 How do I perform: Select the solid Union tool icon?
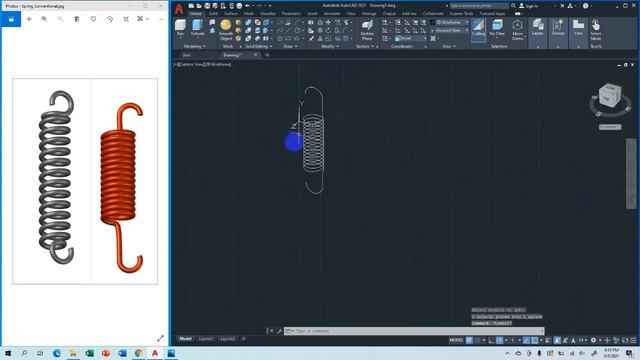(248, 22)
